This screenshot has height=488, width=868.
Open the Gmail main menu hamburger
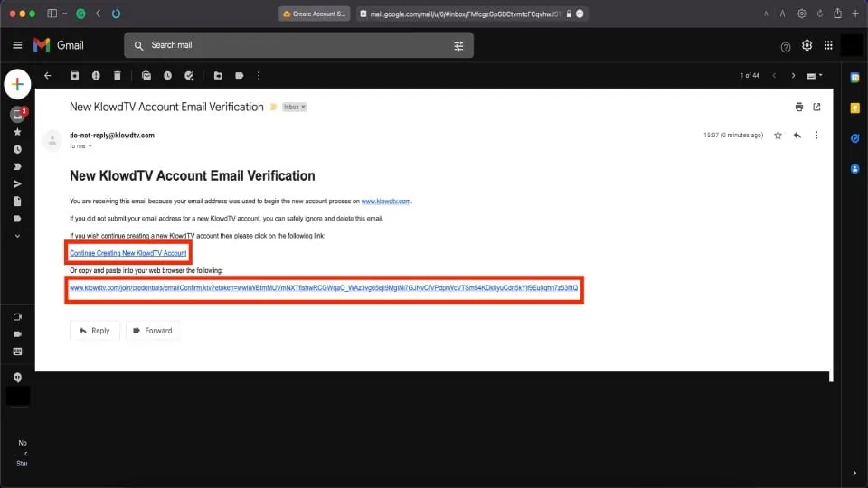click(x=17, y=45)
